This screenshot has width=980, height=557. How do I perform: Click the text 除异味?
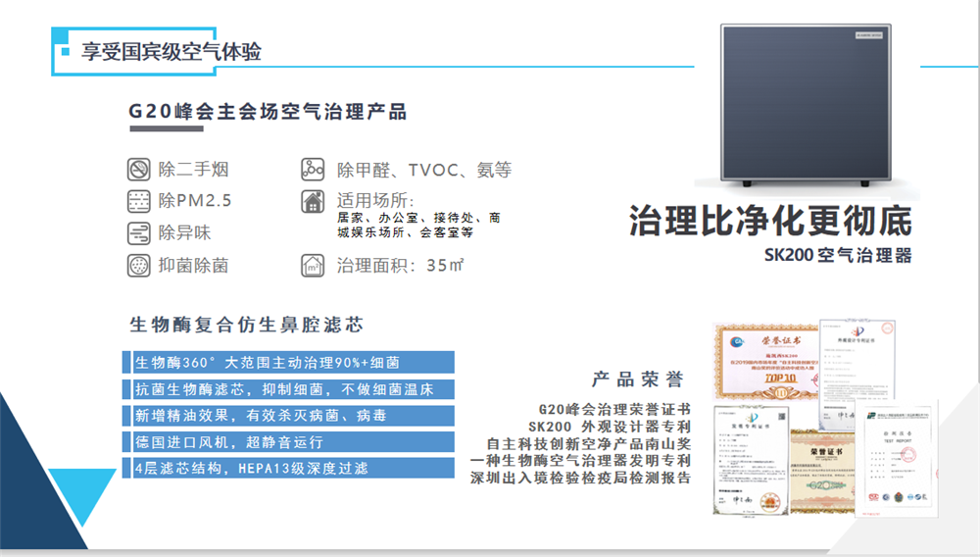(184, 233)
